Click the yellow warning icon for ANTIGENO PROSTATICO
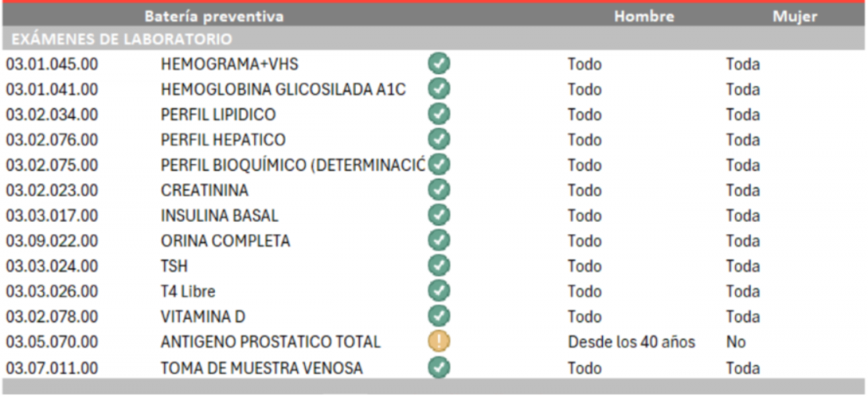The width and height of the screenshot is (868, 397). 439,342
